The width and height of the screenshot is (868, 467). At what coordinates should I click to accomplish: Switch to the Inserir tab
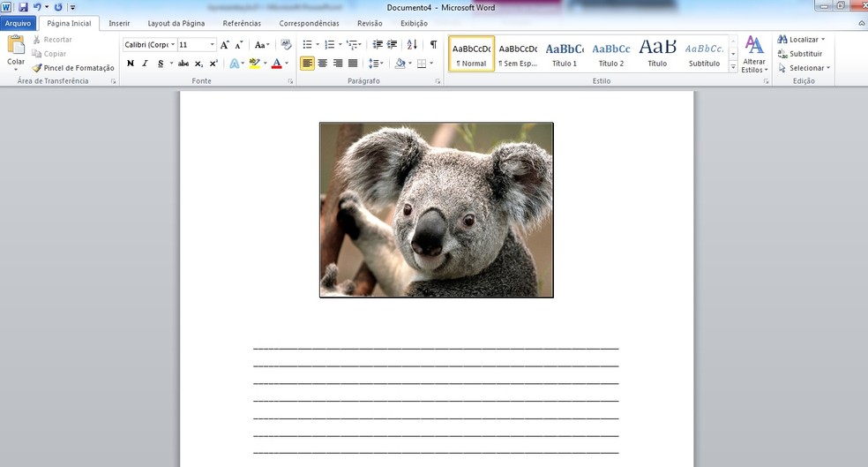click(119, 24)
